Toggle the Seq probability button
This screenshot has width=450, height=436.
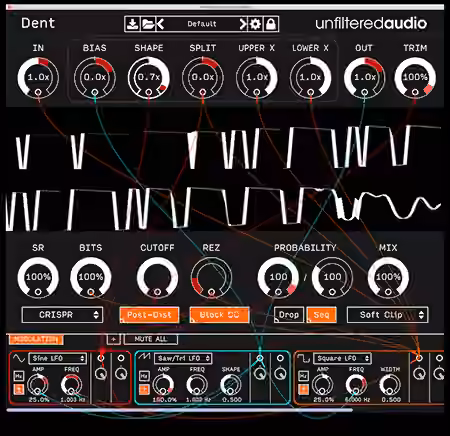[321, 315]
